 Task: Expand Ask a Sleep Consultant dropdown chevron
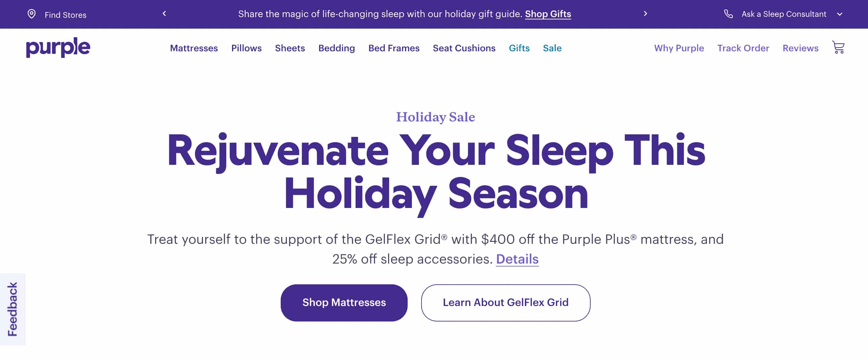point(840,14)
